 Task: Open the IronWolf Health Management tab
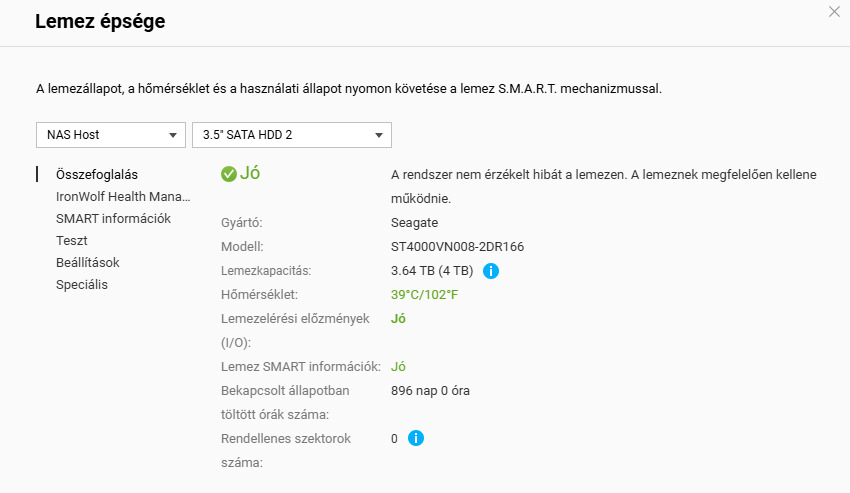(x=123, y=196)
